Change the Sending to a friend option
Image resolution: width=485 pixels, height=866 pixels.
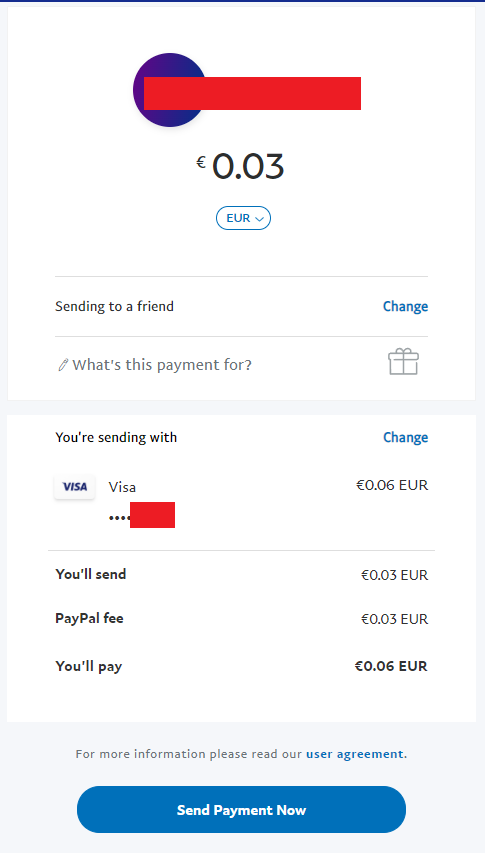405,307
